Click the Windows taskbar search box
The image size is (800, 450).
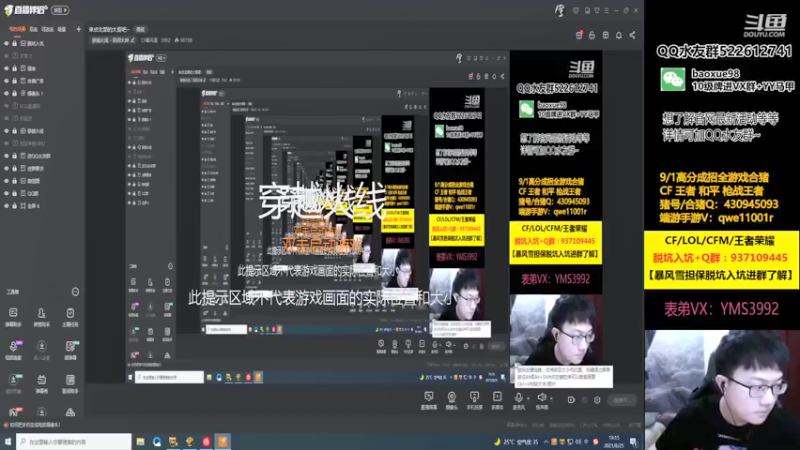pyautogui.click(x=73, y=442)
